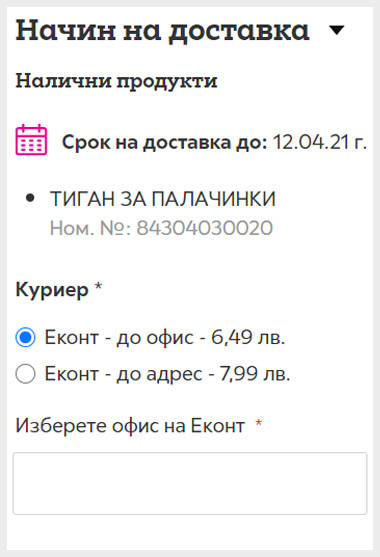This screenshot has height=557, width=380.
Task: Click the Куриер field label
Action: tap(52, 290)
